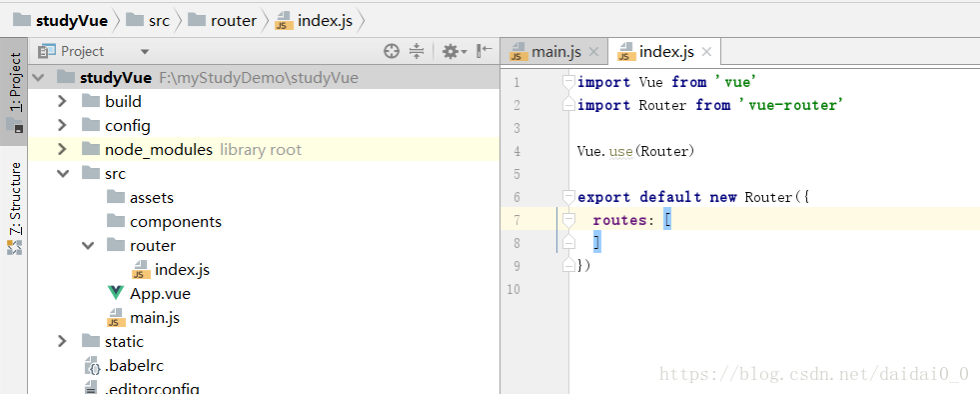This screenshot has height=394, width=980.
Task: Toggle the fold marker on line 6
Action: point(568,197)
